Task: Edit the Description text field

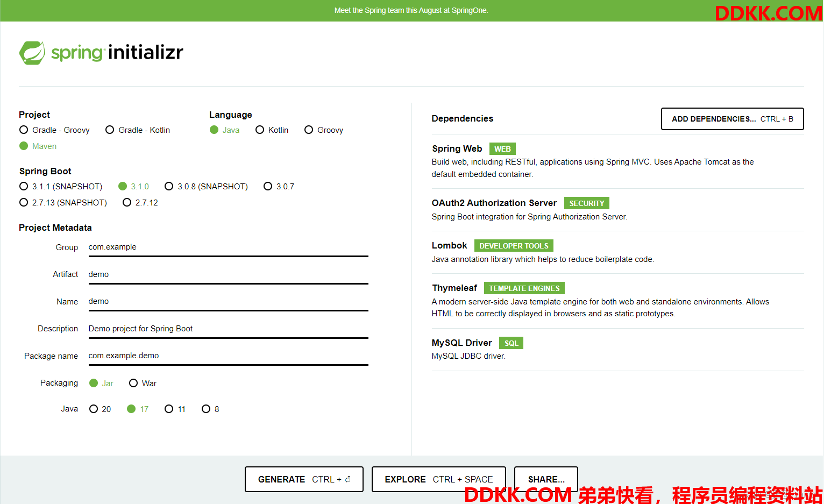Action: pyautogui.click(x=228, y=329)
